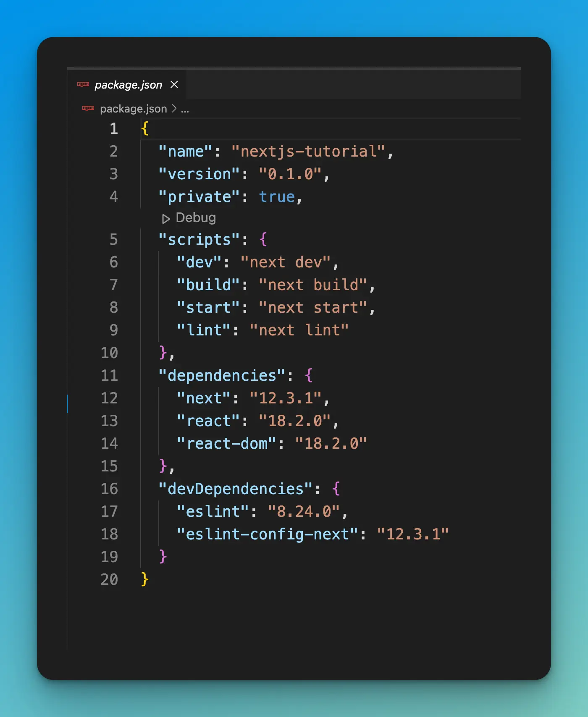
Task: Click line number 5 in the gutter
Action: pyautogui.click(x=114, y=240)
